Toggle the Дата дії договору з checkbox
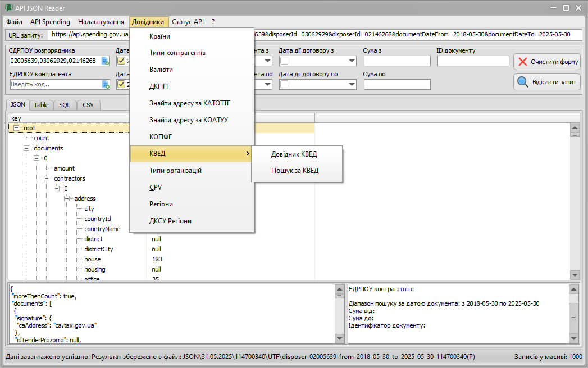This screenshot has height=368, width=588. pos(285,61)
